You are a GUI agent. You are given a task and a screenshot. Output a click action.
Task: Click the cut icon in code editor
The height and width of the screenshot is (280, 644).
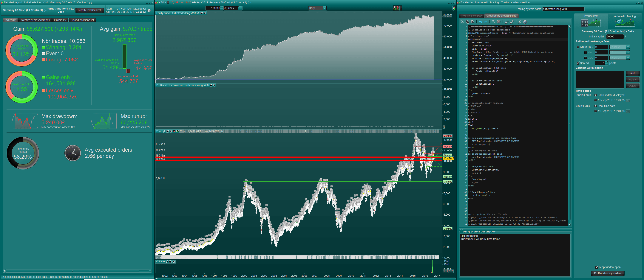point(463,22)
